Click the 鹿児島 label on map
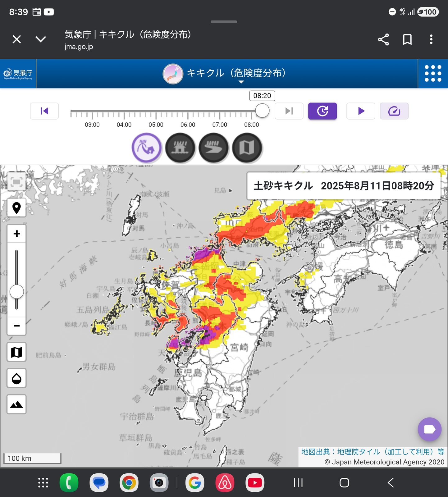The width and height of the screenshot is (448, 497). [x=188, y=372]
